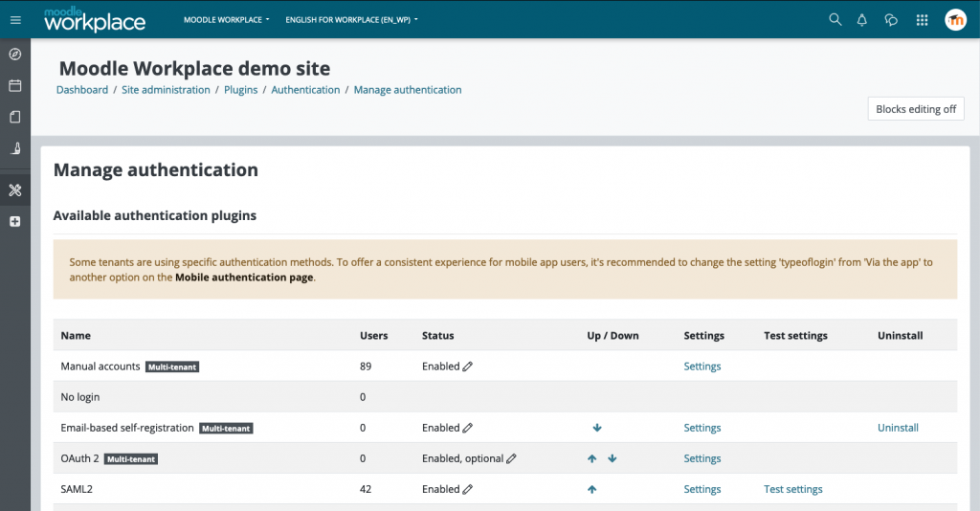Open site administration tools icon in sidebar
This screenshot has width=980, height=511.
click(x=15, y=189)
